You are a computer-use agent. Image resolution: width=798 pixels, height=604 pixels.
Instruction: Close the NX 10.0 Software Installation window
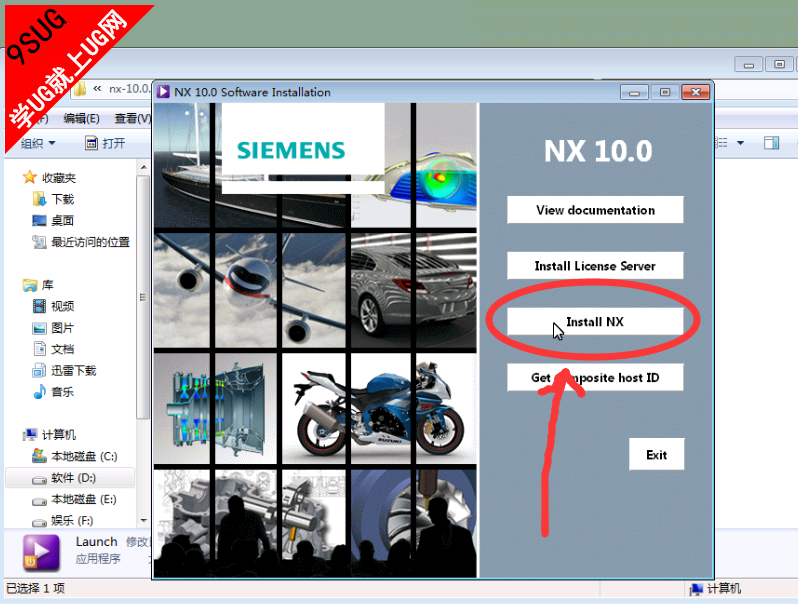click(x=696, y=92)
